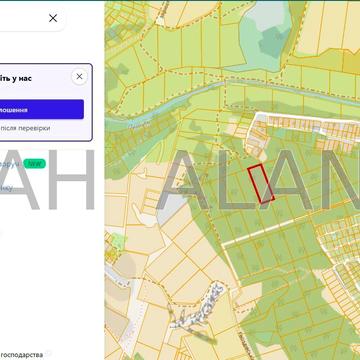360x360 pixels.
Task: Clear the search field with the X icon
Action: pos(53,18)
